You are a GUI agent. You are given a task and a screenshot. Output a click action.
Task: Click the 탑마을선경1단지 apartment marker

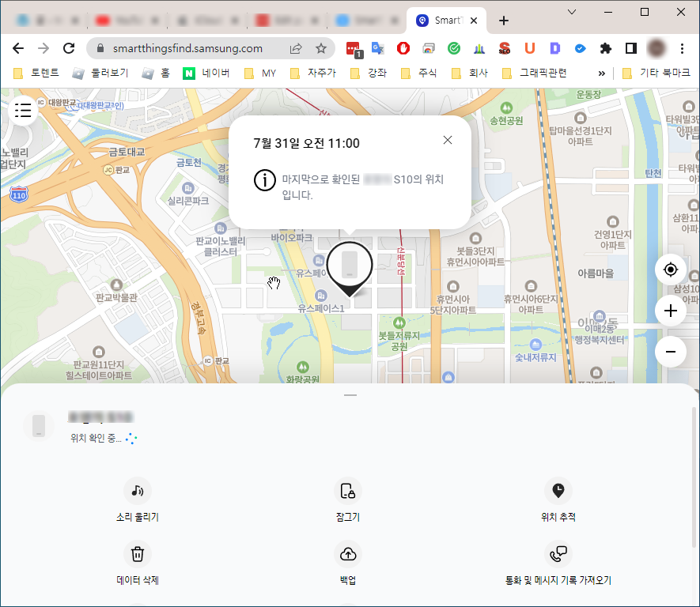tap(581, 118)
